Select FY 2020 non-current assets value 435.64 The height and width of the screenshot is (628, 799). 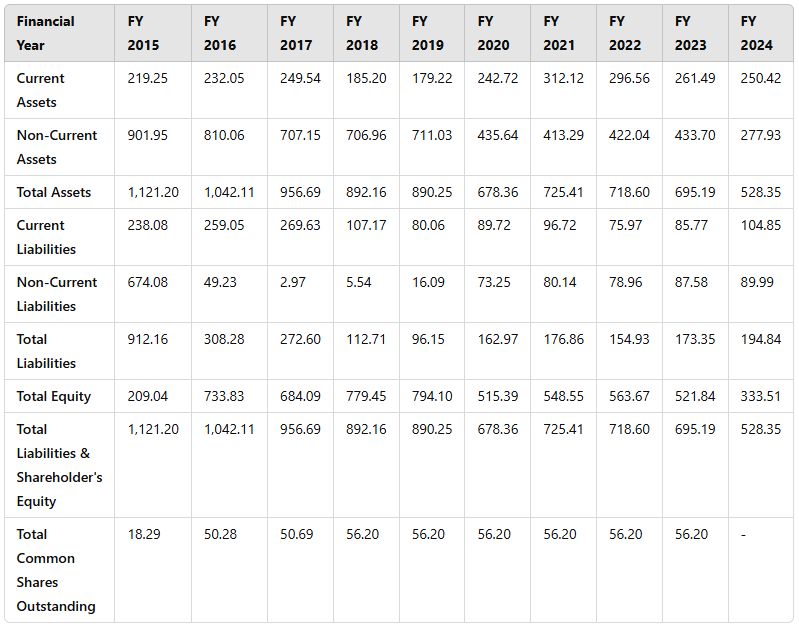pyautogui.click(x=497, y=135)
